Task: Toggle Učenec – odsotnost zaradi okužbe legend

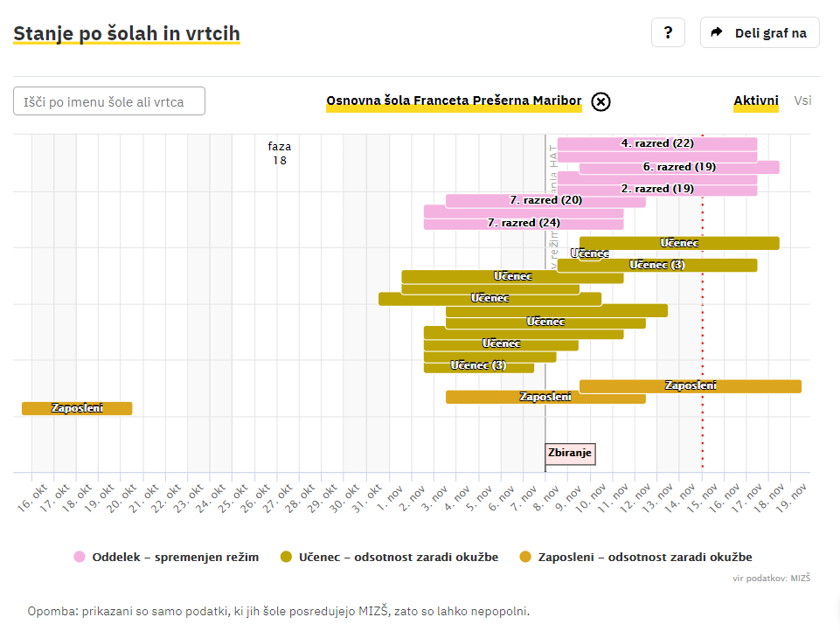Action: click(x=398, y=557)
